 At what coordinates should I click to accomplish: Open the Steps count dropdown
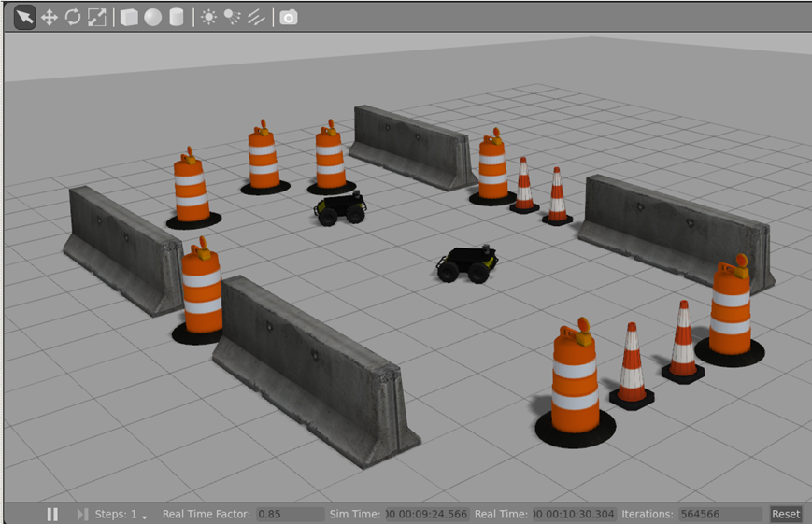tap(121, 514)
